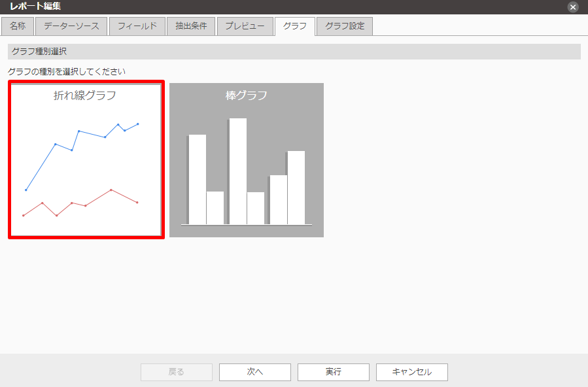
Task: Select the 折れ線グラフ chart type tile
Action: pos(86,160)
